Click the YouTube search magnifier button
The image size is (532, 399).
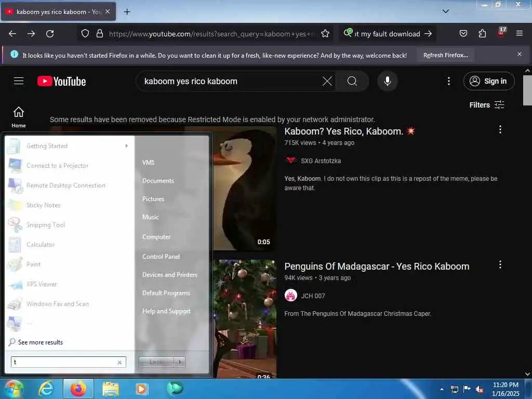(x=352, y=81)
